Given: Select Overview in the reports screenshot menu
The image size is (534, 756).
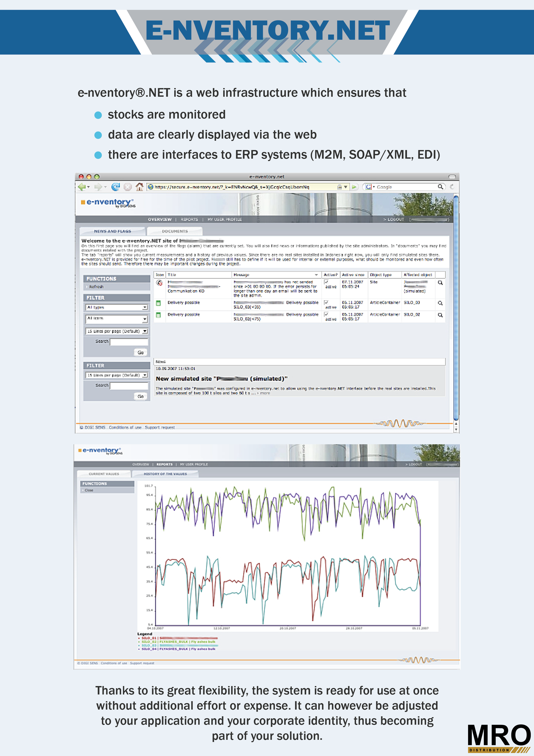Looking at the screenshot, I should pyautogui.click(x=141, y=464).
